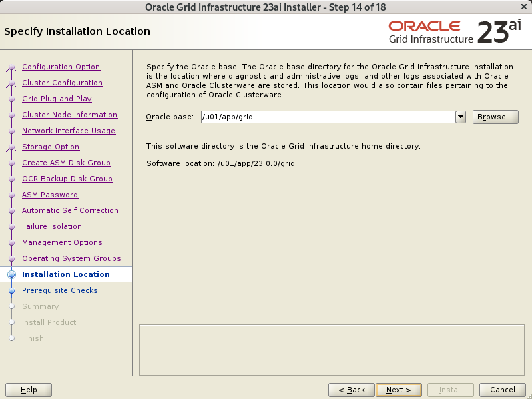Click the empty message pane at bottom
This screenshot has width=532, height=399.
(x=332, y=350)
